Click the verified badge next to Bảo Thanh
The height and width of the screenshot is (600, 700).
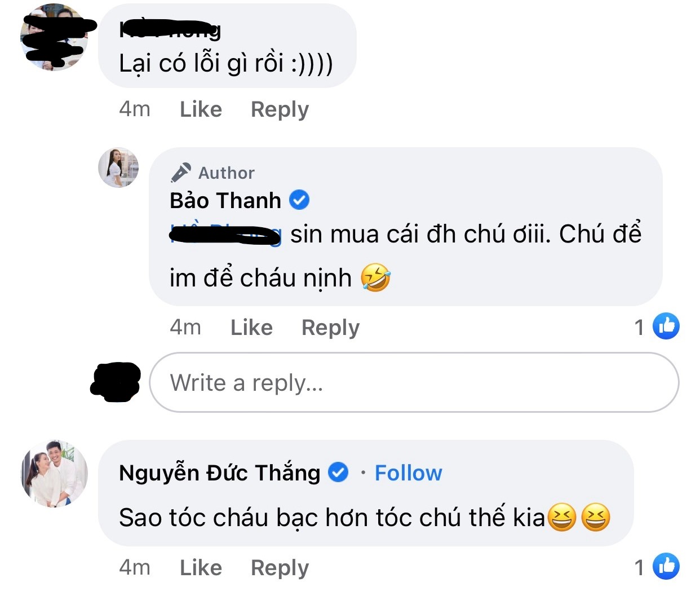[x=299, y=200]
